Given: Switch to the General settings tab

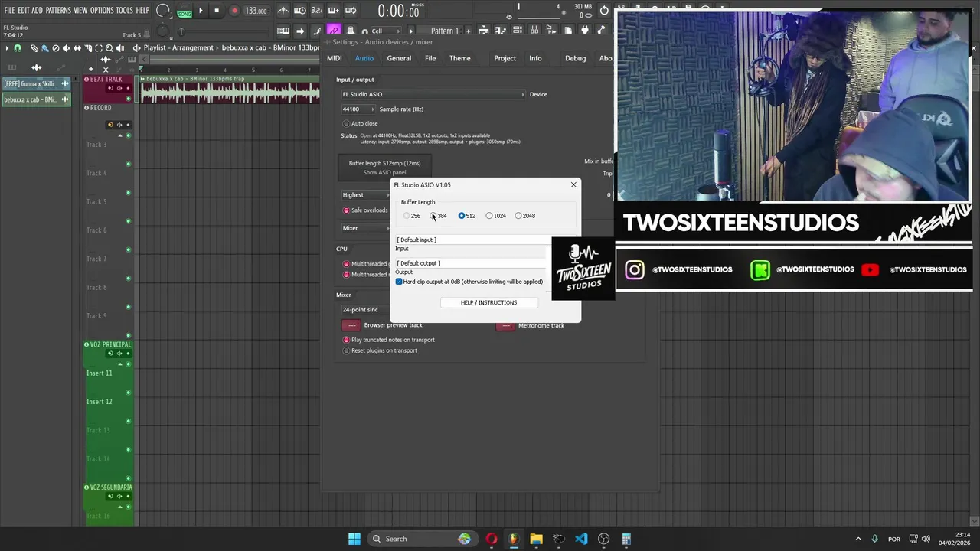Looking at the screenshot, I should click(x=399, y=58).
